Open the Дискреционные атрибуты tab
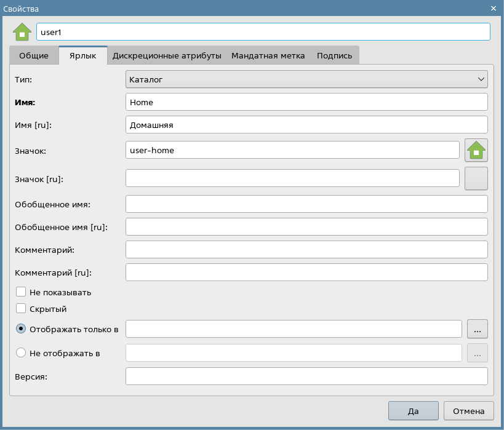This screenshot has width=504, height=430. click(167, 55)
